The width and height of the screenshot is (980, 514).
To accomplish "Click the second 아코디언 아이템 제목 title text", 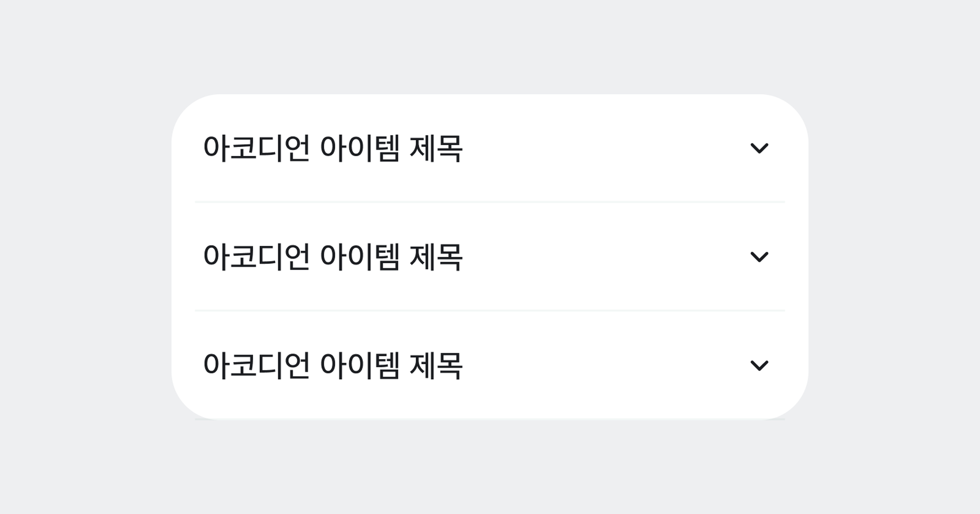I will (333, 257).
